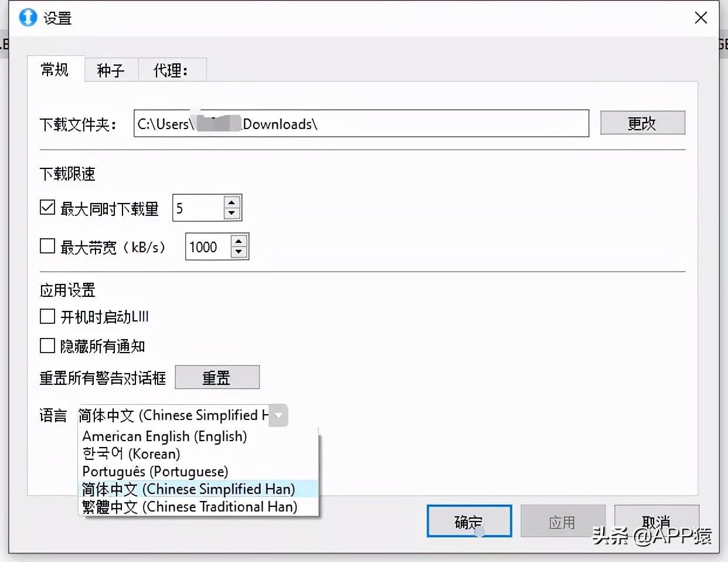Enable 开机时启动LIII startup option
The width and height of the screenshot is (728, 562).
pos(47,316)
